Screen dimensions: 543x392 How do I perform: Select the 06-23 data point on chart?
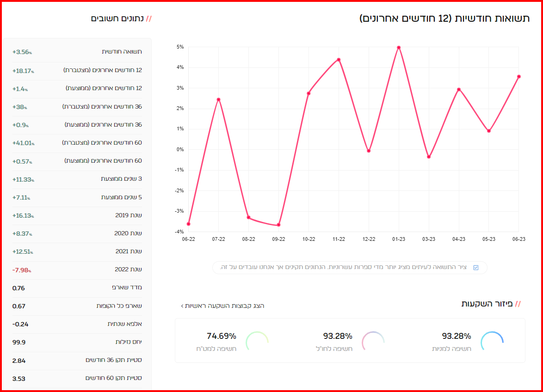[x=519, y=77]
